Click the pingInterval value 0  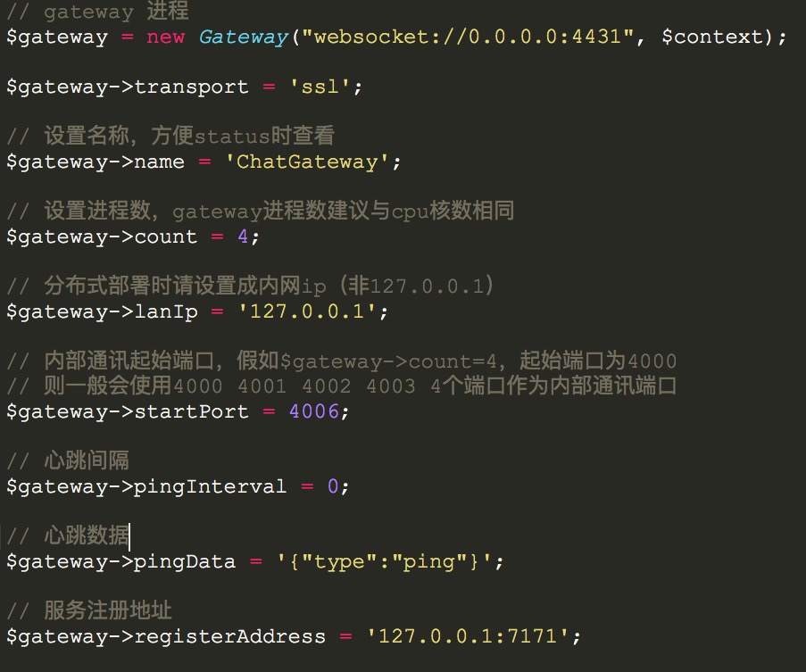click(x=333, y=486)
